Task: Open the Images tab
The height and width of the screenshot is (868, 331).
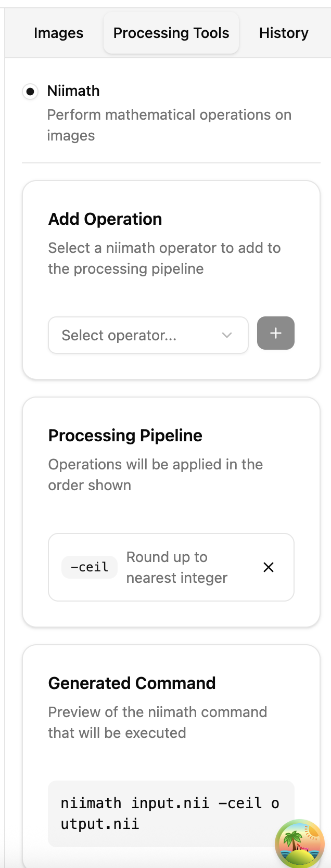Action: (58, 33)
